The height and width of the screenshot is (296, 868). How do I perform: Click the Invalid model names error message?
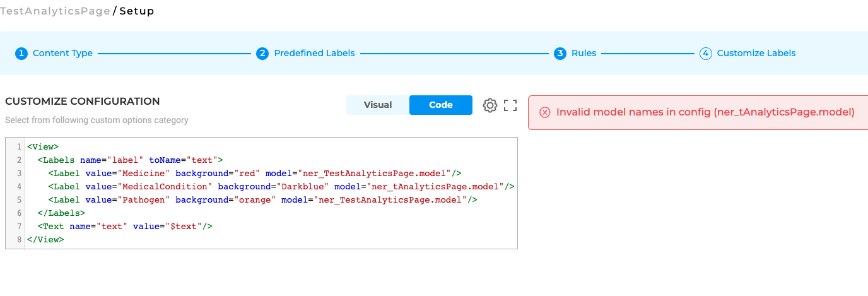(705, 112)
